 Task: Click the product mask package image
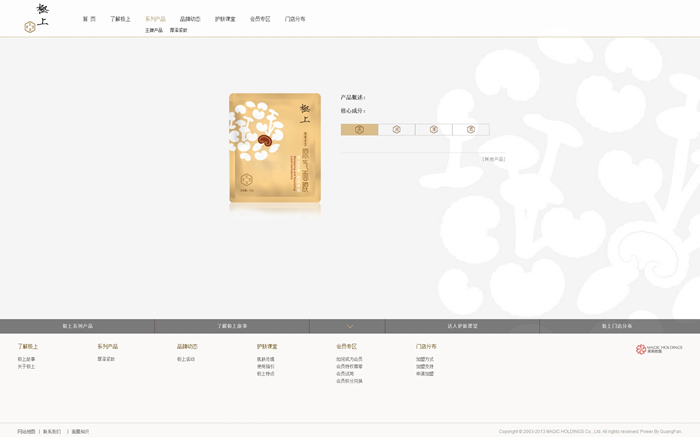point(275,148)
